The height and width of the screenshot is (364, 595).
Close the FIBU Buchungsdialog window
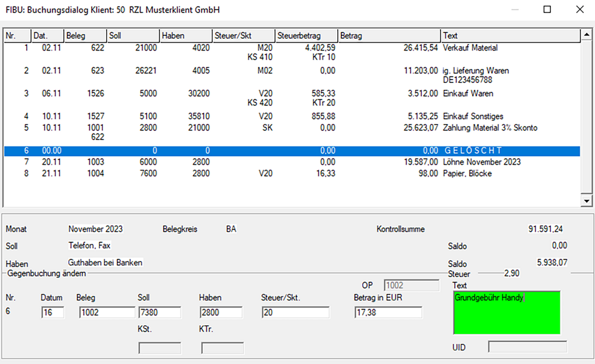pos(579,9)
